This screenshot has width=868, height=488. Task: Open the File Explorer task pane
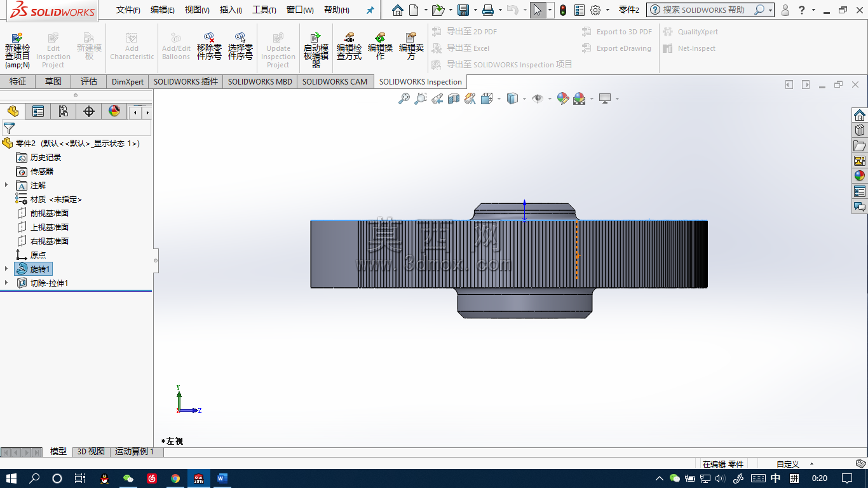pyautogui.click(x=860, y=146)
